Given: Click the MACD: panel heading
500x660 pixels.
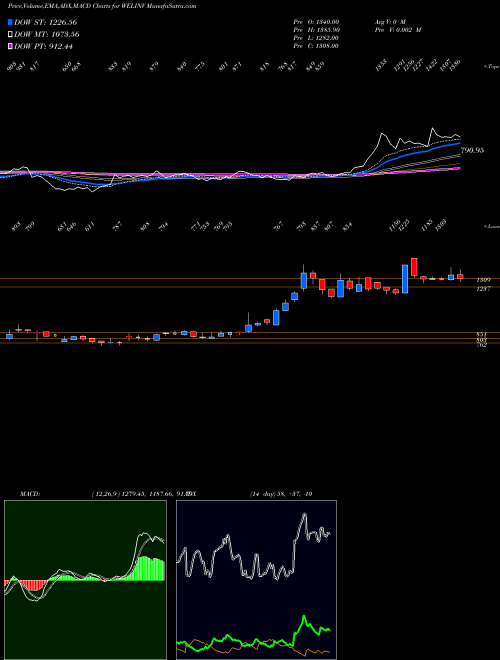Looking at the screenshot, I should coord(30,494).
